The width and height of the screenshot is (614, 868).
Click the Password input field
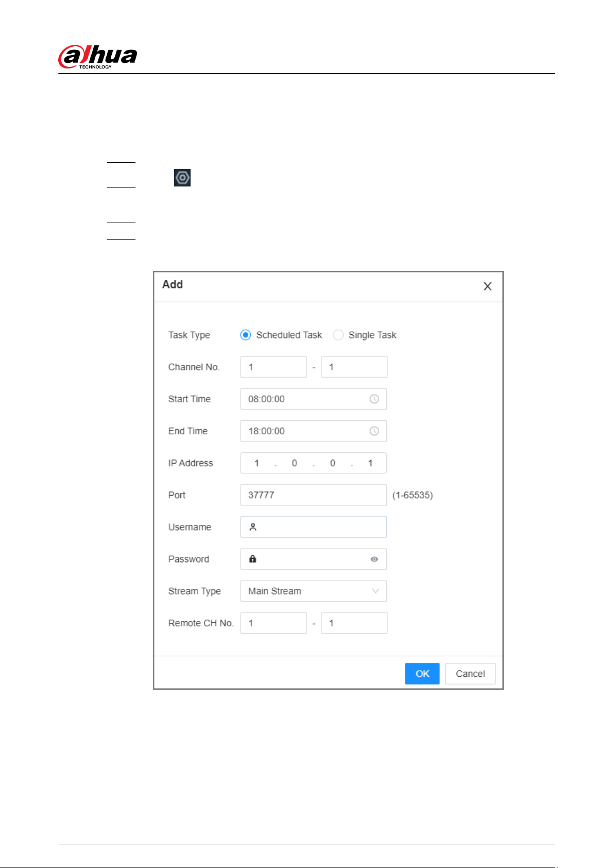point(314,558)
